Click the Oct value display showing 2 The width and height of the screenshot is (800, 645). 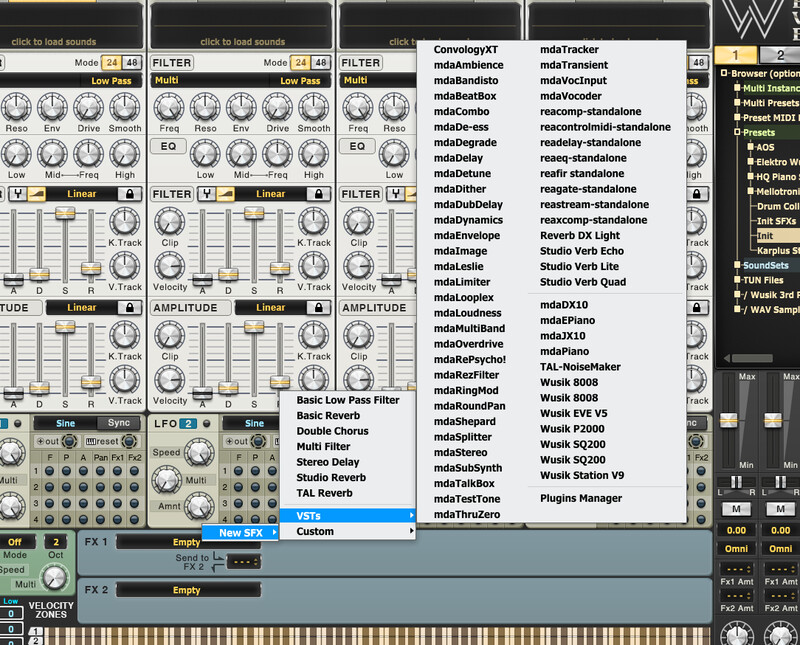(x=56, y=541)
